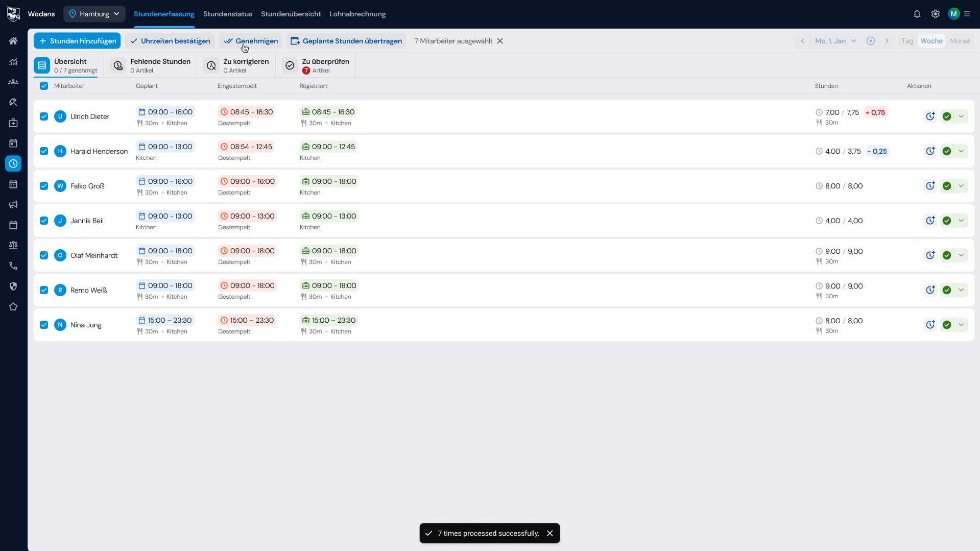This screenshot has width=980, height=551.
Task: Open the analytics chart sidebar icon
Action: click(13, 61)
